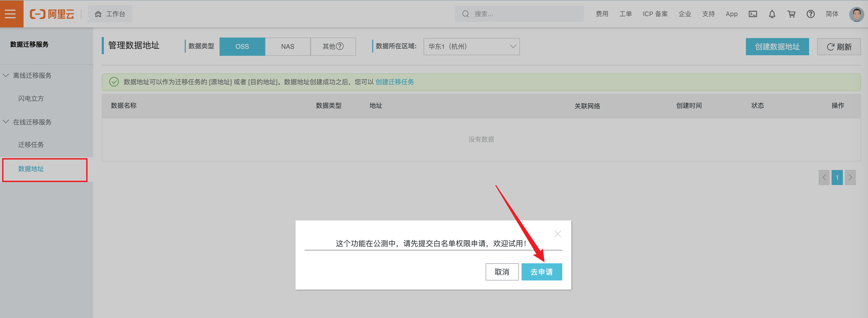Select the NAS data type tab
Image resolution: width=868 pixels, height=318 pixels.
coord(288,47)
